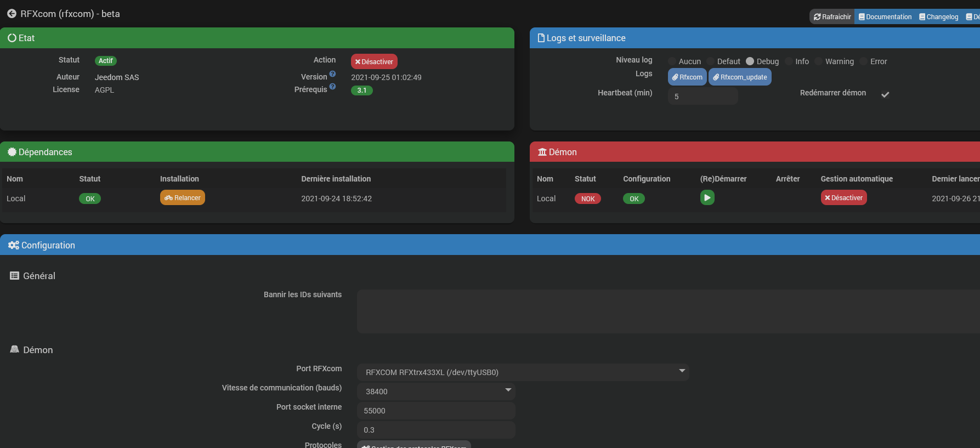
Task: Select the Debug log level
Action: pos(750,61)
